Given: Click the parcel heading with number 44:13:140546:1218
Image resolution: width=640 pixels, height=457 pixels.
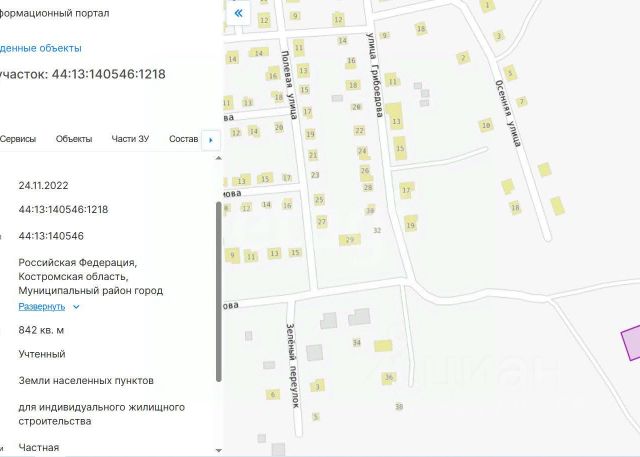Looking at the screenshot, I should point(83,74).
